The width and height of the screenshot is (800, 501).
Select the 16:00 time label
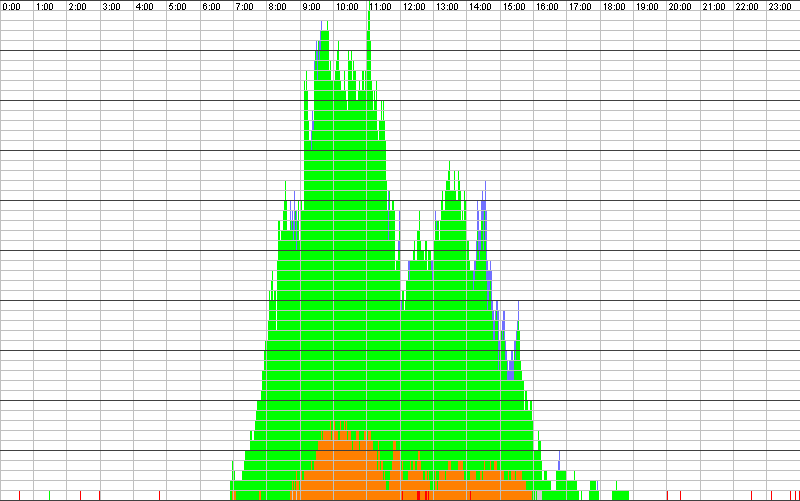(x=547, y=7)
